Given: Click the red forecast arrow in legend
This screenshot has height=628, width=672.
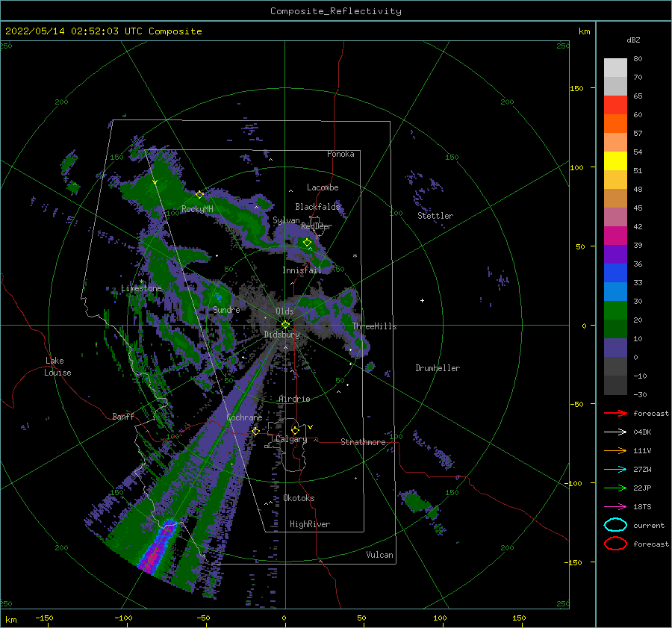Looking at the screenshot, I should pos(615,413).
